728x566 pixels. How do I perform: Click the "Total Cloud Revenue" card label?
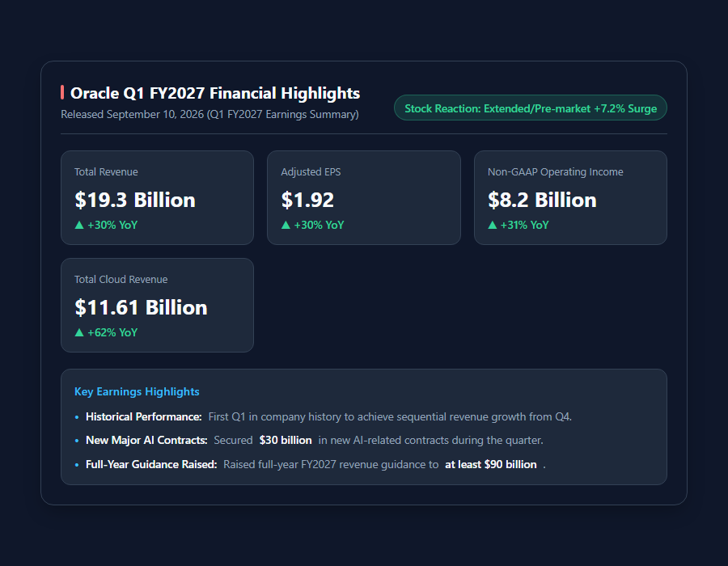(x=121, y=279)
